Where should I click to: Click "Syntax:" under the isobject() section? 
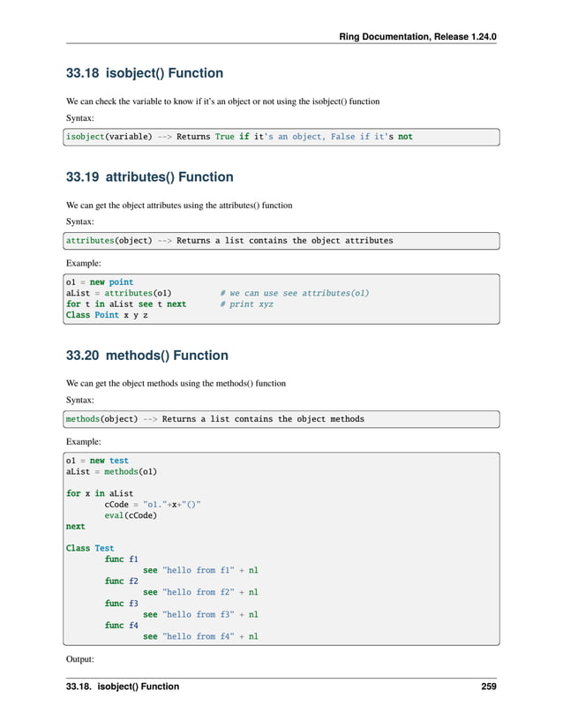pyautogui.click(x=79, y=118)
